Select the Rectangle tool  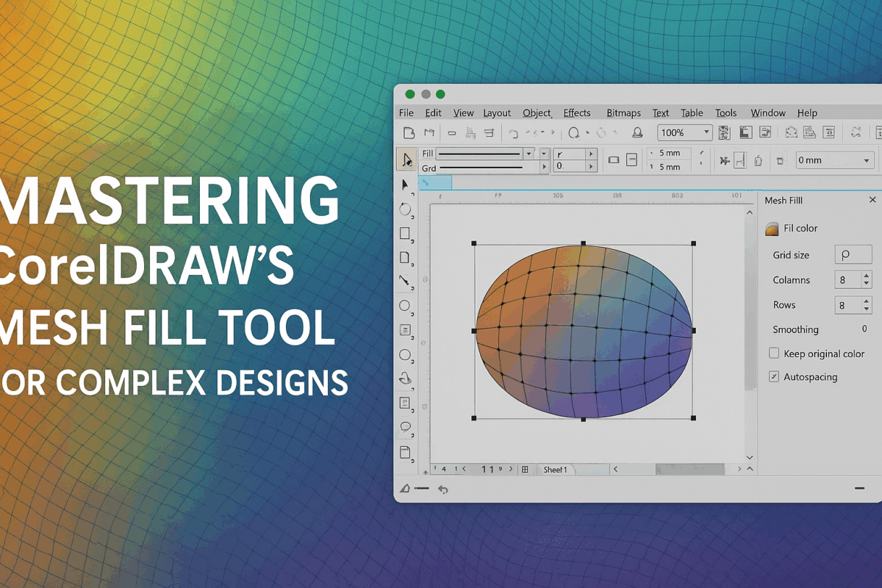(406, 234)
